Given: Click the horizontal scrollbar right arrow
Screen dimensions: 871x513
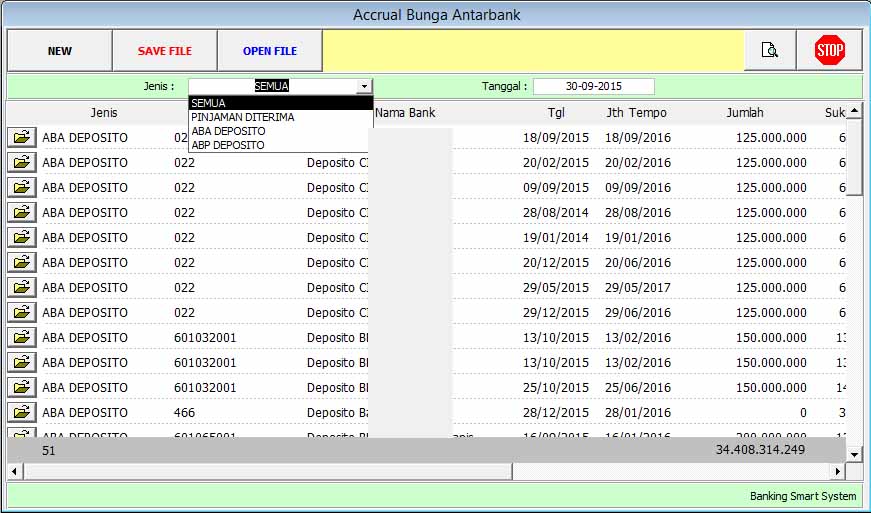Looking at the screenshot, I should (x=838, y=472).
